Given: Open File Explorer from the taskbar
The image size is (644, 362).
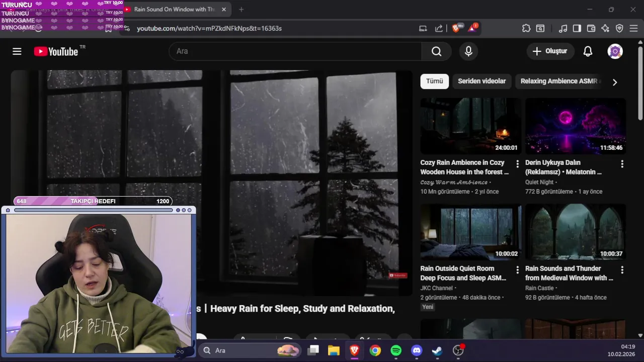Looking at the screenshot, I should coord(334,350).
